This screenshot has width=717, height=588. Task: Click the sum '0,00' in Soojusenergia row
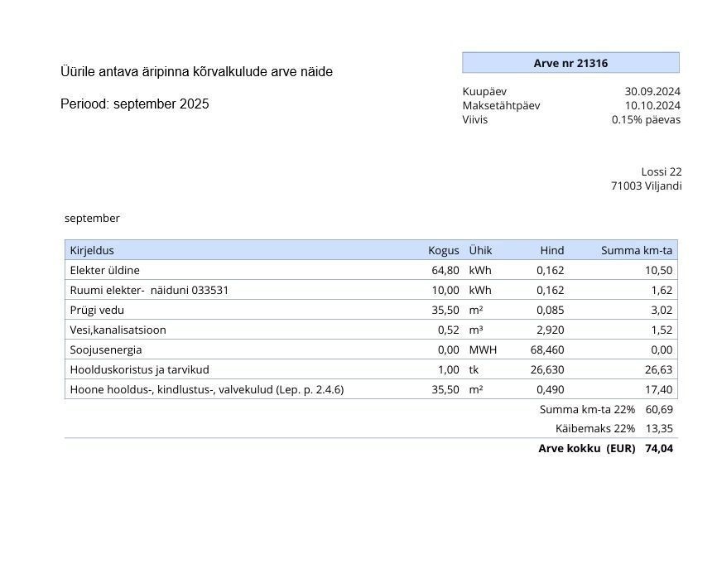(662, 349)
